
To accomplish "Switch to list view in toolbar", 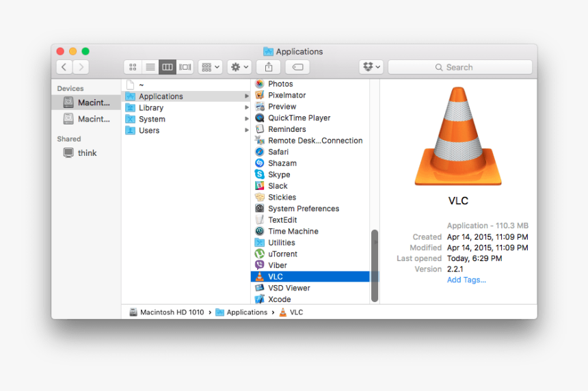I will pos(150,67).
